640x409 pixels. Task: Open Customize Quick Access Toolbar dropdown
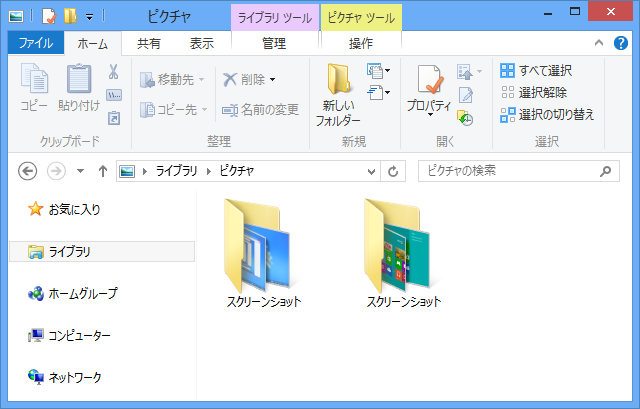90,16
